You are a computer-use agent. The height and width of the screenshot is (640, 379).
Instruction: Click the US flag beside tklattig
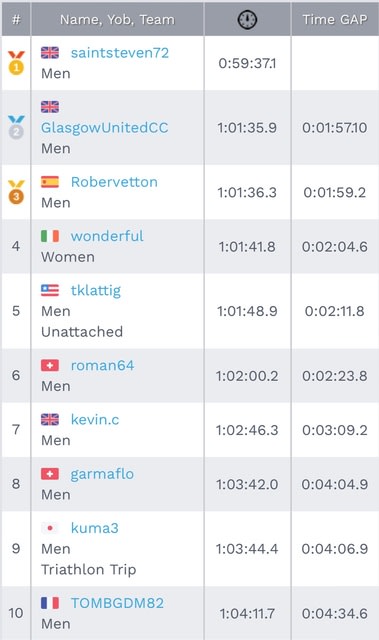point(50,290)
